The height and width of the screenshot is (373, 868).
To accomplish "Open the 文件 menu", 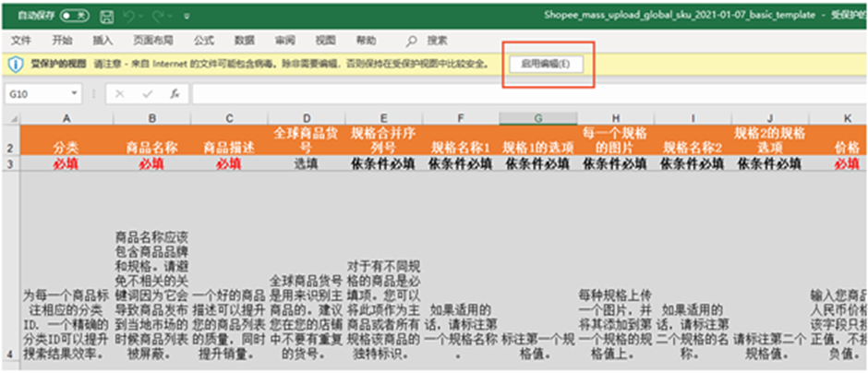I will pos(21,41).
